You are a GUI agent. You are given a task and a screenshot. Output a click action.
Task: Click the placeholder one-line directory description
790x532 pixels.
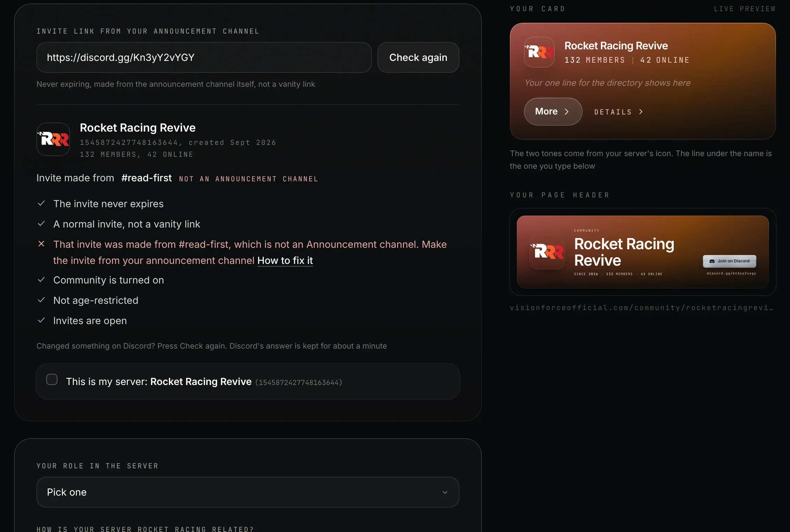click(608, 83)
